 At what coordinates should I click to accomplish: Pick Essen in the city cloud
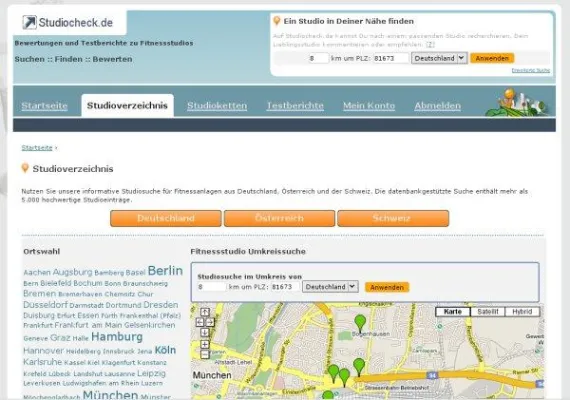pos(88,315)
